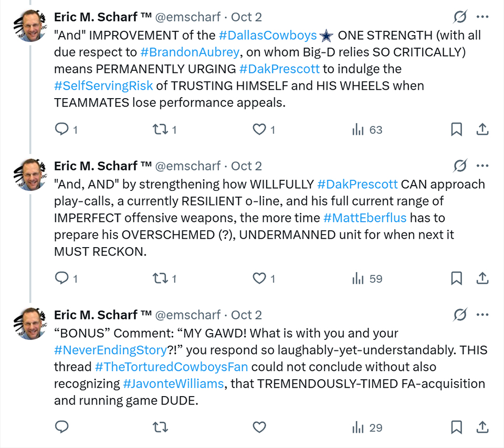Open Grok icon on #MattEberflus tweet
Image resolution: width=504 pixels, height=448 pixels.
pos(460,166)
